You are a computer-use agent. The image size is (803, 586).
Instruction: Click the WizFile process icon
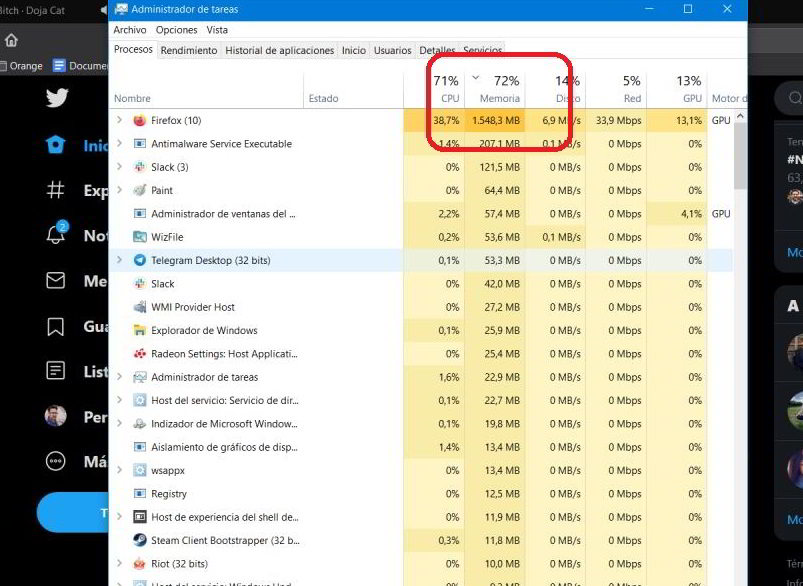140,238
